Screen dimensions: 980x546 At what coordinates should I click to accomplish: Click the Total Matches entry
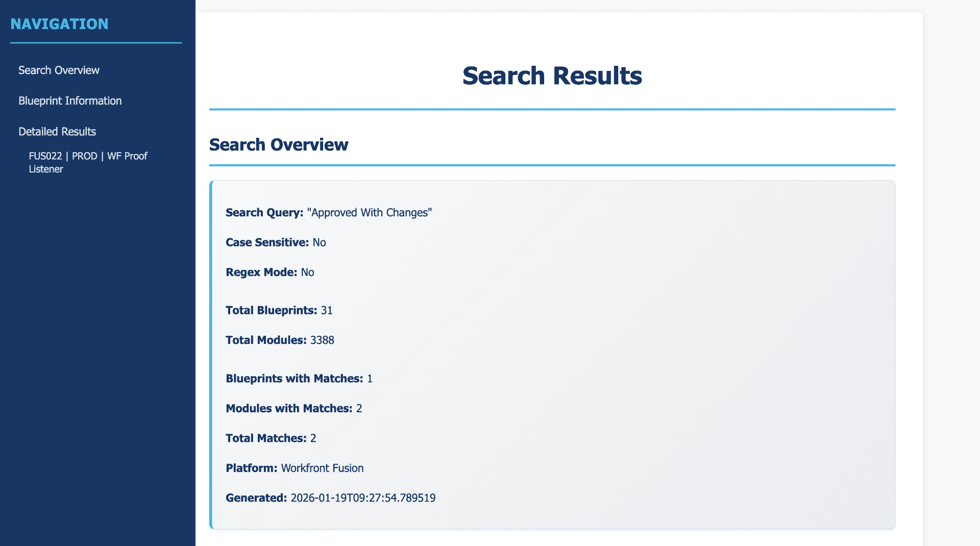(x=271, y=438)
